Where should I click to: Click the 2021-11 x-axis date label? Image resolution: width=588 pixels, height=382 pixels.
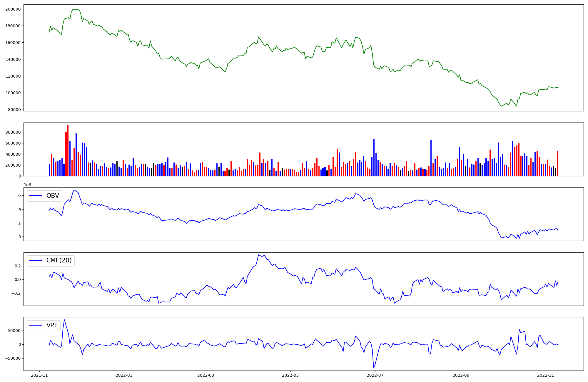coord(39,375)
